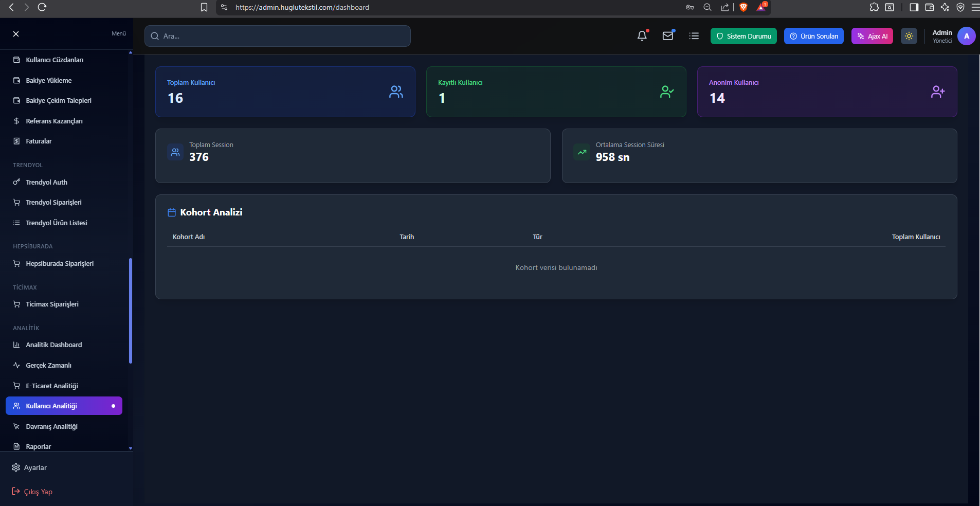Open browser extensions puzzle icon
This screenshot has height=506, width=980.
coord(874,7)
